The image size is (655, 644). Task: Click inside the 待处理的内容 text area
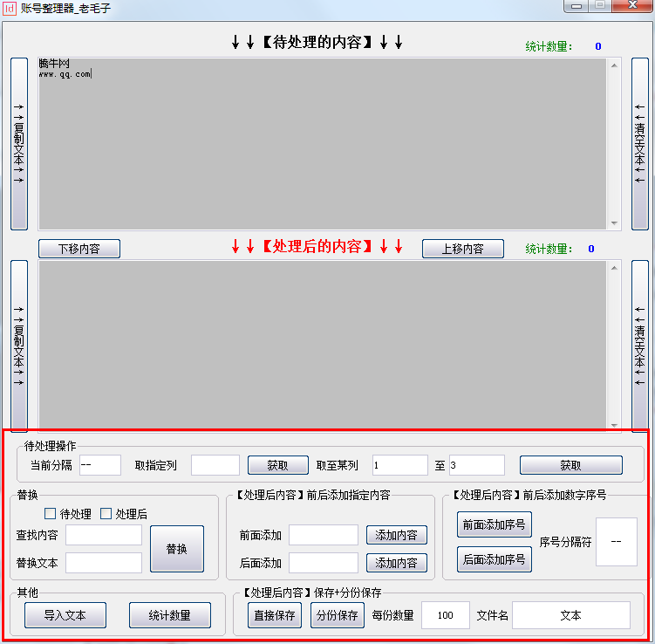322,144
